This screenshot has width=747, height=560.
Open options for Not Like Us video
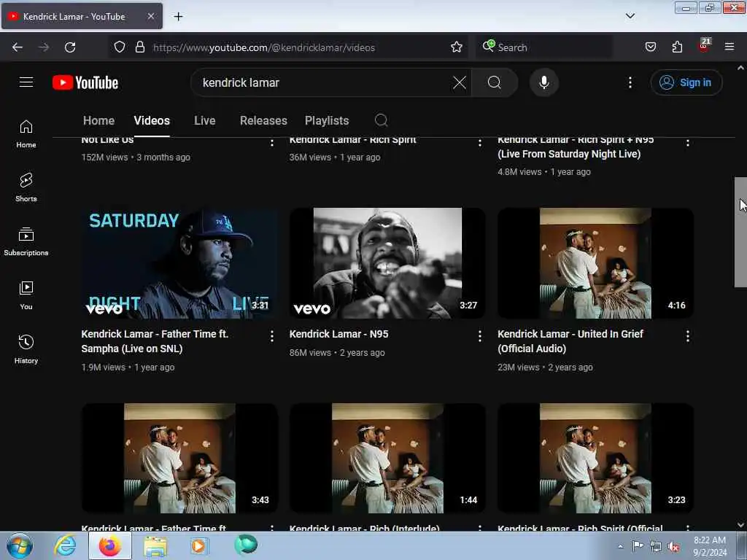point(272,142)
